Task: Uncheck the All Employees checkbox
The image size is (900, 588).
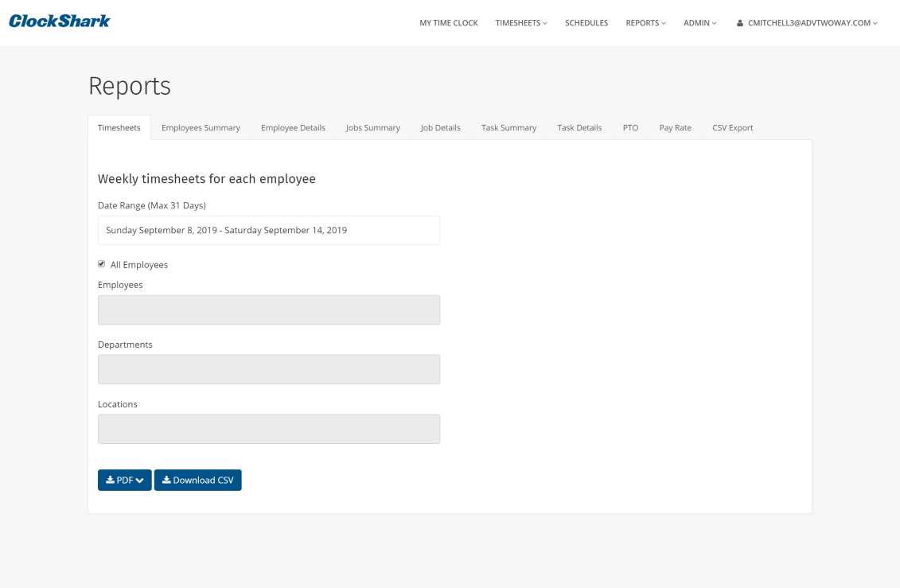Action: click(102, 264)
